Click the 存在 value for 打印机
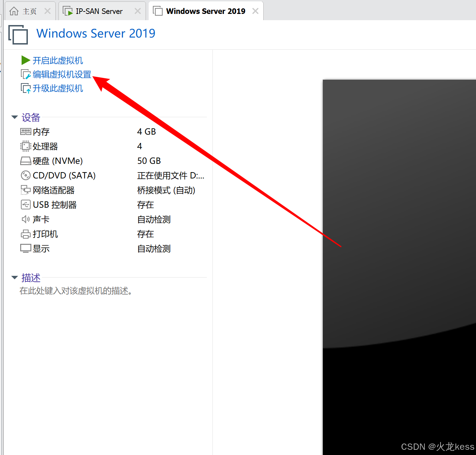This screenshot has height=455, width=476. [x=146, y=234]
